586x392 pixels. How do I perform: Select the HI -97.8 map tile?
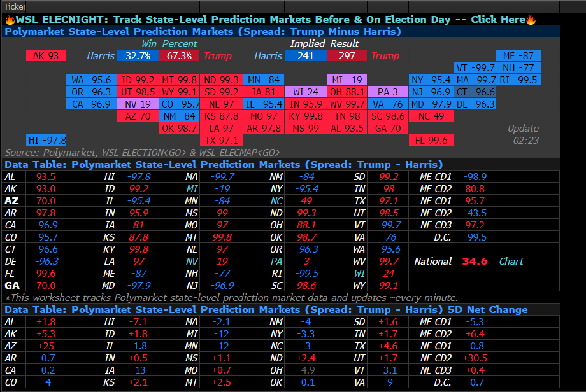(x=46, y=140)
